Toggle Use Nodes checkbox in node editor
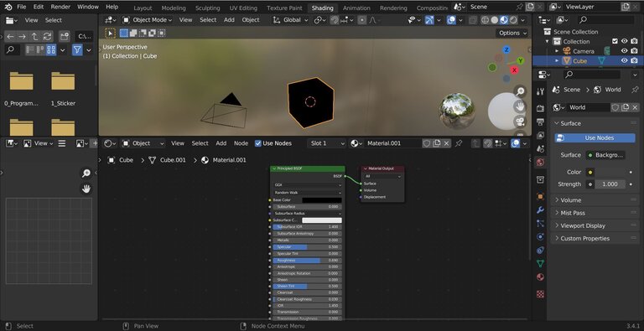The height and width of the screenshot is (331, 644). (258, 143)
